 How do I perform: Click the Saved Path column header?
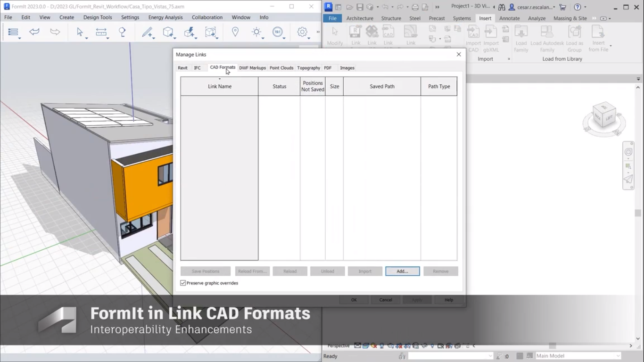(382, 86)
